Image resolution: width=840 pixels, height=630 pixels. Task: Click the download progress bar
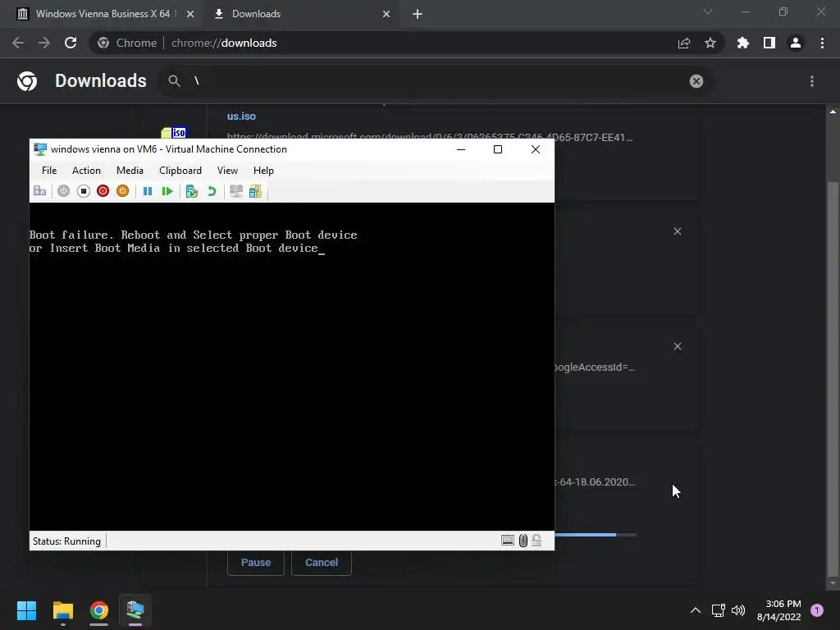(596, 535)
